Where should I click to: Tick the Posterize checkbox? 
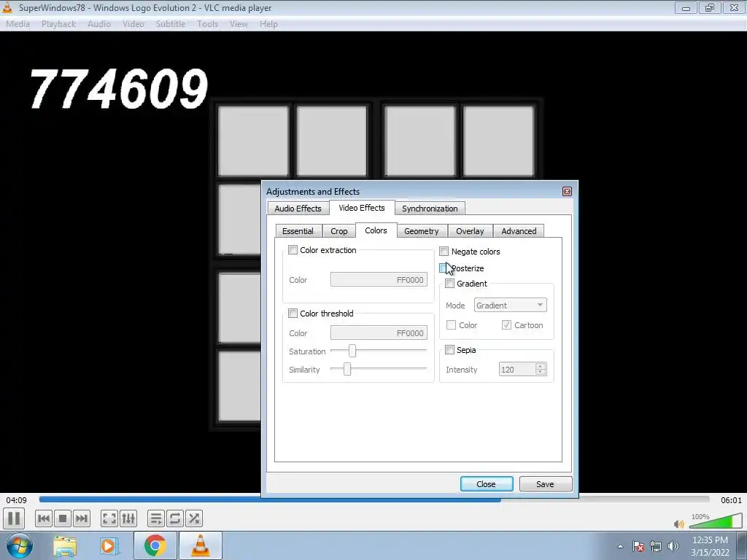444,268
